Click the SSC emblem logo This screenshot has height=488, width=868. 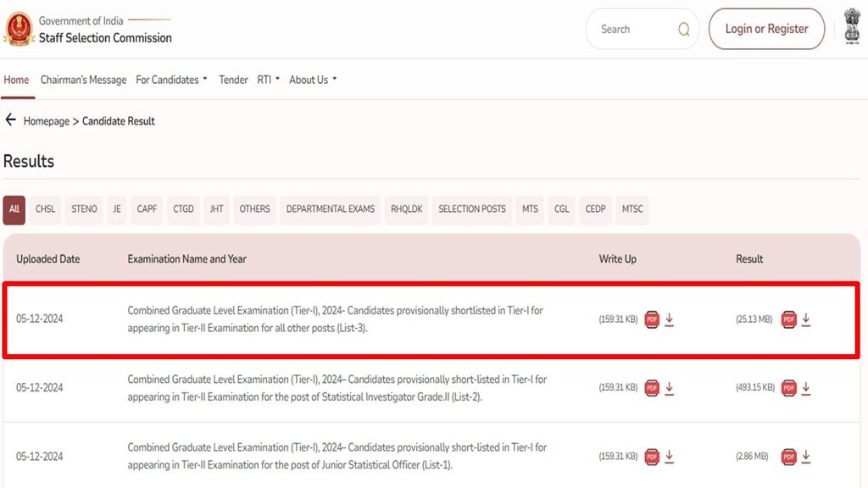click(19, 30)
